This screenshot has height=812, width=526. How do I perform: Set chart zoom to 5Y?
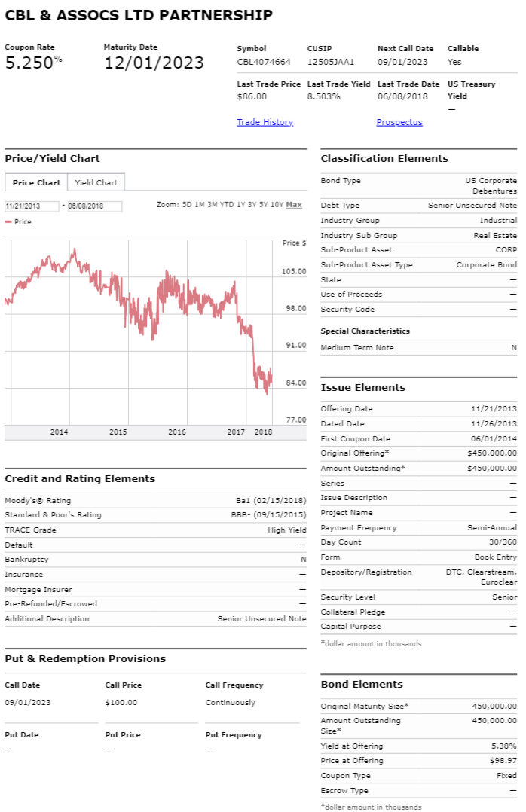click(263, 205)
